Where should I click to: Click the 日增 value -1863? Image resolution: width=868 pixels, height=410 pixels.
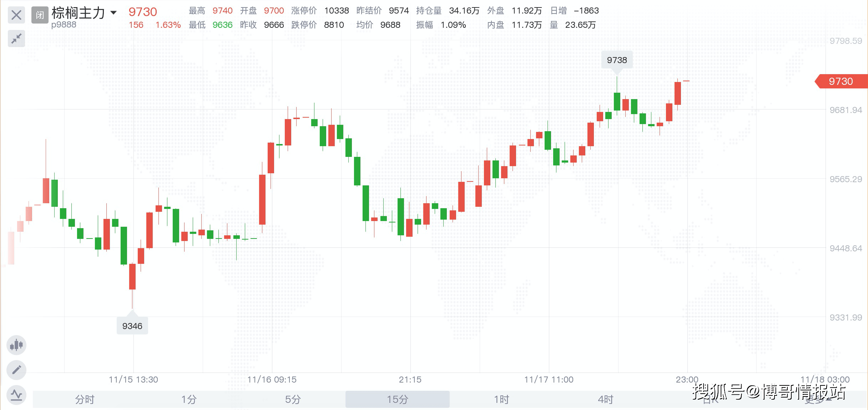586,11
